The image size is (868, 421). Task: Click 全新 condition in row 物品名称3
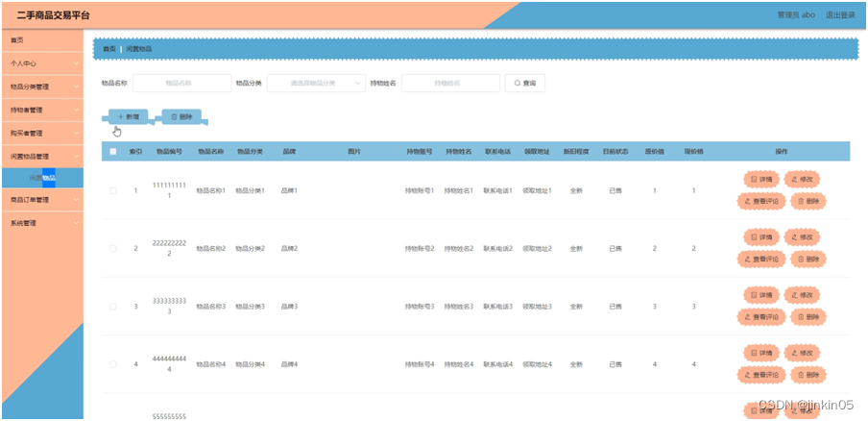click(x=576, y=307)
